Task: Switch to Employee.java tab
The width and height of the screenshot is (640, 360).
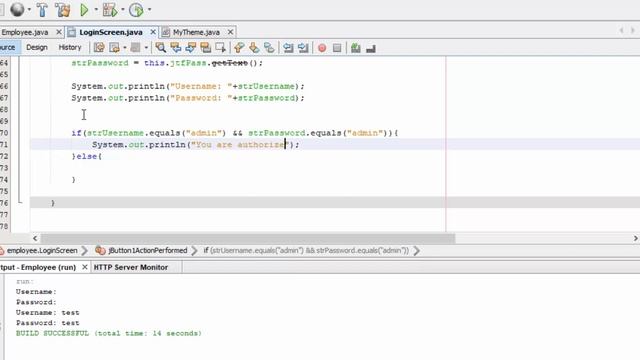Action: coord(24,32)
